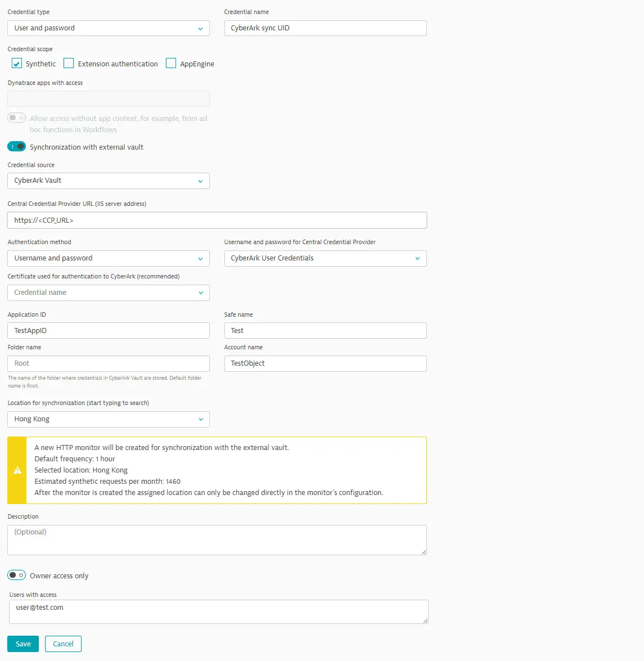Click the Save button
This screenshot has height=661, width=644.
click(x=23, y=644)
